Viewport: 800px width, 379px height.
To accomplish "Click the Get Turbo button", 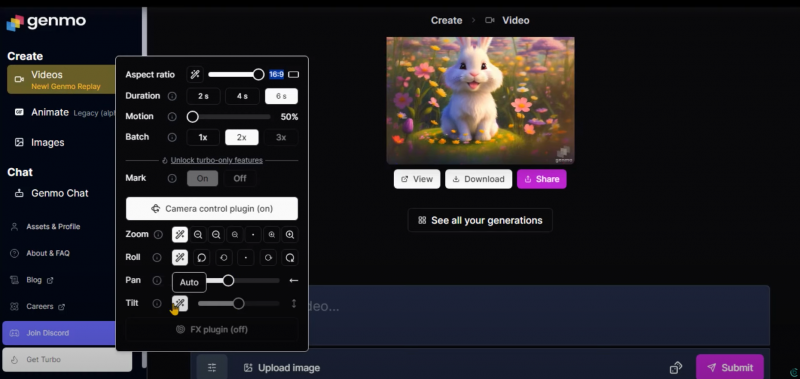I will [67, 360].
